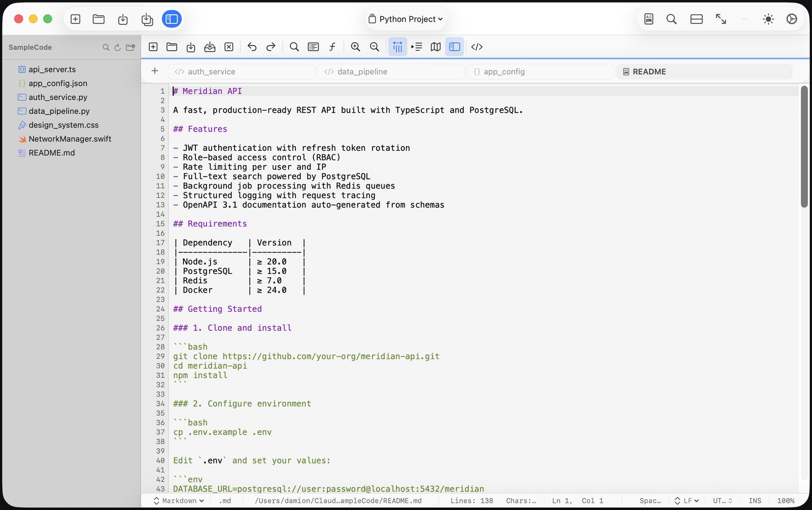Click Ln 1, Col 1 cursor position
Screen dimensions: 812x510
click(x=578, y=501)
